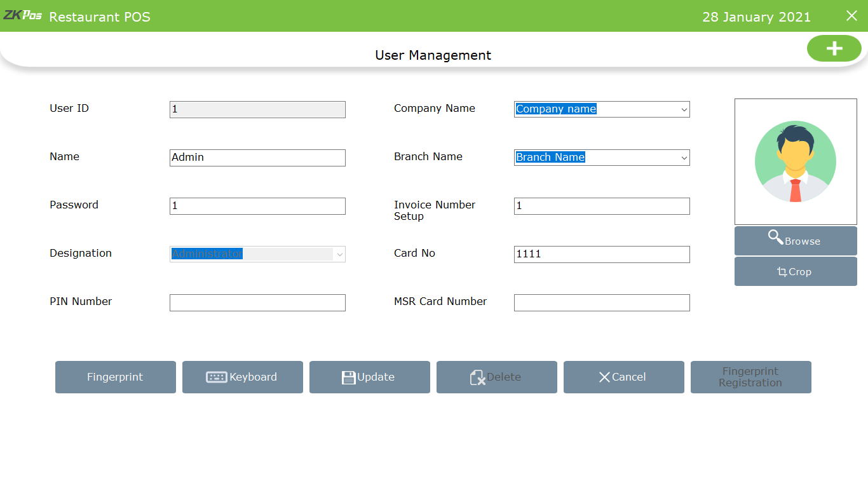Close the Restaurant POS window
This screenshot has height=488, width=868.
click(851, 16)
